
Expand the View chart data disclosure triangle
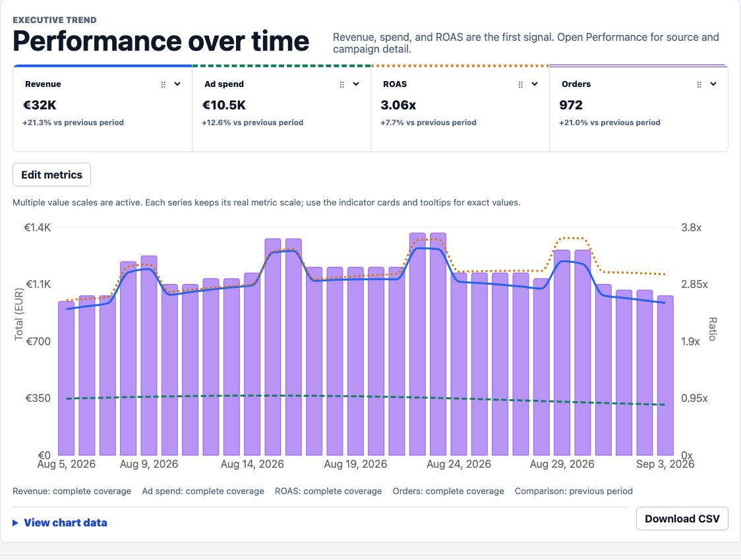tap(16, 522)
